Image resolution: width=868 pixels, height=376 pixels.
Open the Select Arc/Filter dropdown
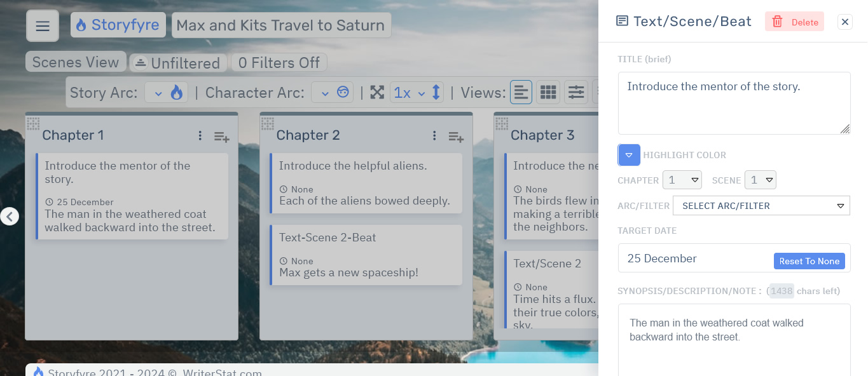point(761,206)
